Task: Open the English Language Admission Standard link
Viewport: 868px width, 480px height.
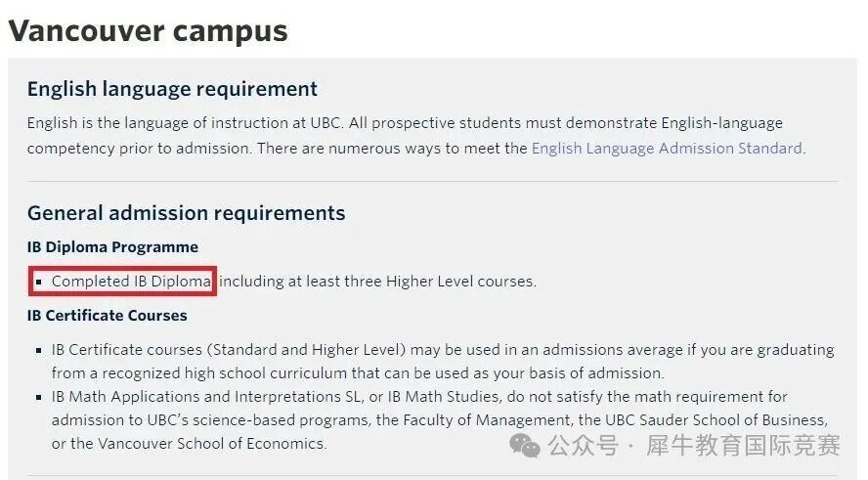Action: tap(667, 149)
